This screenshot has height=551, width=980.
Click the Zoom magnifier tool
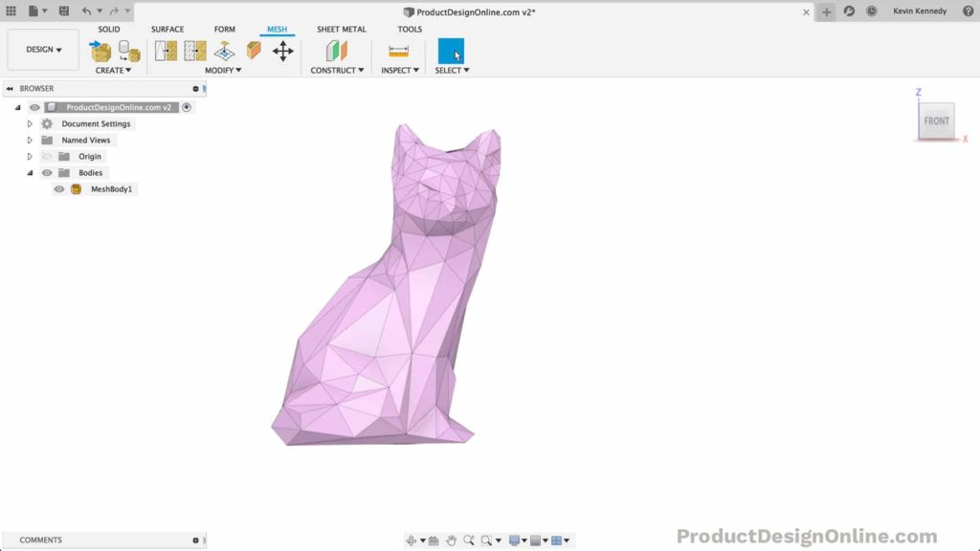point(468,540)
